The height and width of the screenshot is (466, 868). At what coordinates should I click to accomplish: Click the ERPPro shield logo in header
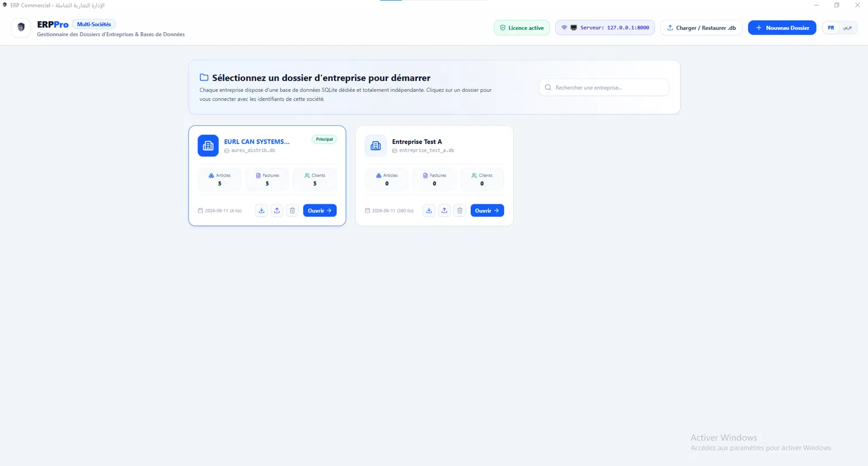point(21,28)
